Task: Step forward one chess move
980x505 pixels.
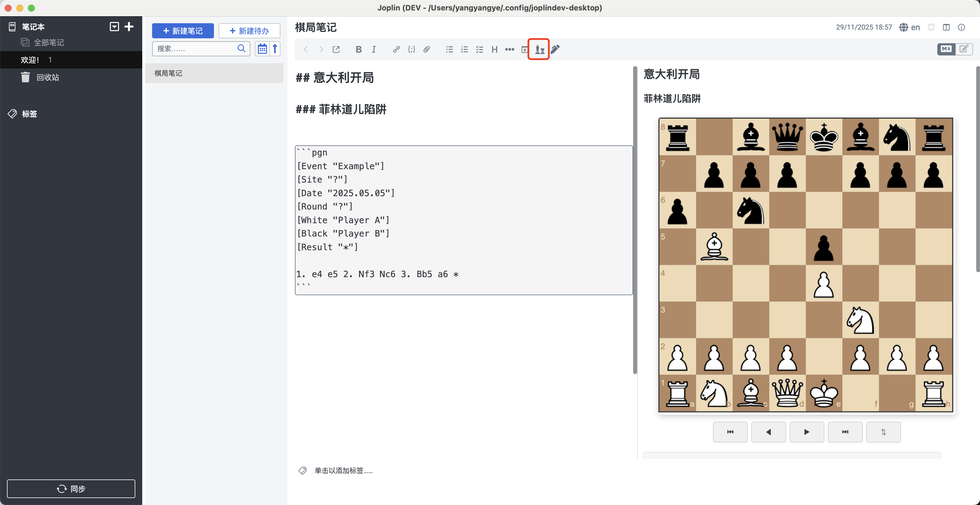Action: 806,432
